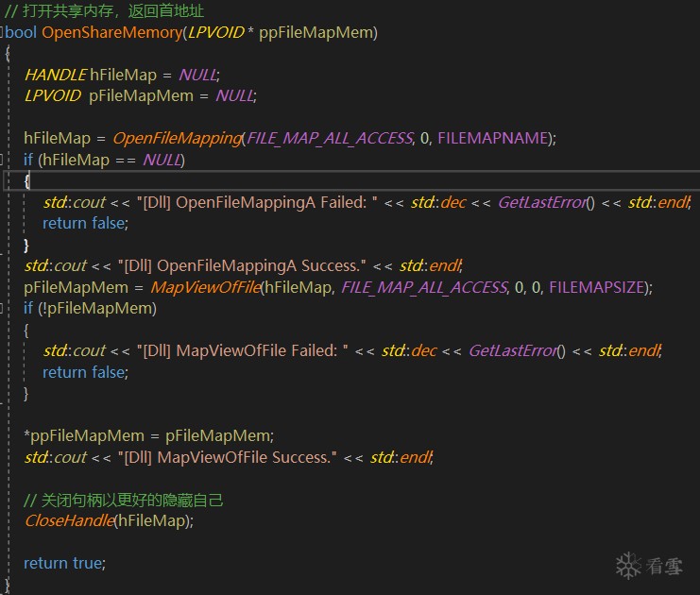Click *ppFileMapMem on the assignment line
The image size is (700, 595).
click(x=84, y=436)
